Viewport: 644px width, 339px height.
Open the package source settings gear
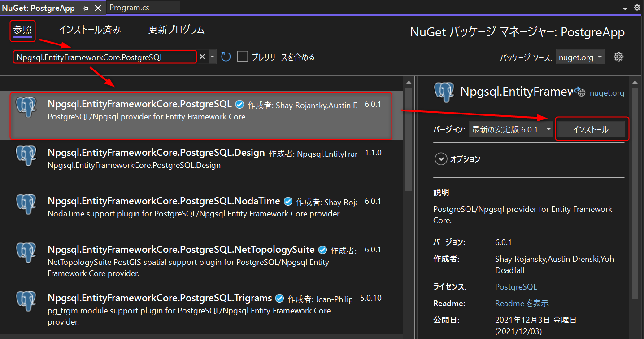pyautogui.click(x=618, y=57)
